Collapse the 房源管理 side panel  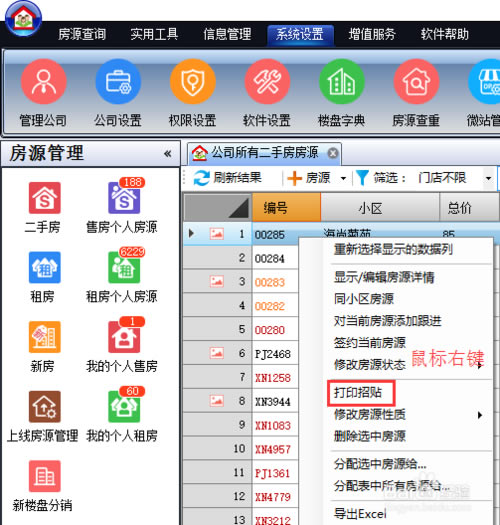point(167,154)
